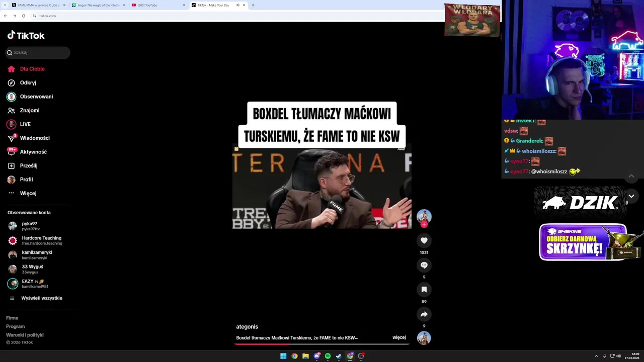644x362 pixels.
Task: Click the browser forward arrow
Action: tap(14, 16)
